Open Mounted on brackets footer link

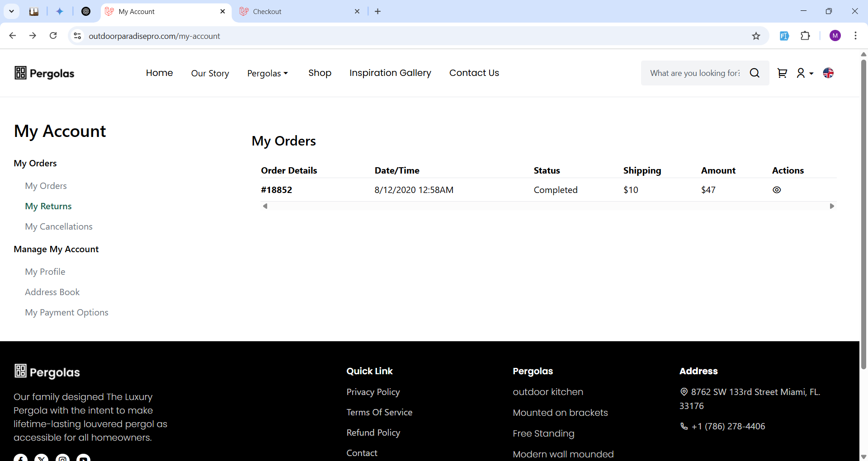(560, 413)
